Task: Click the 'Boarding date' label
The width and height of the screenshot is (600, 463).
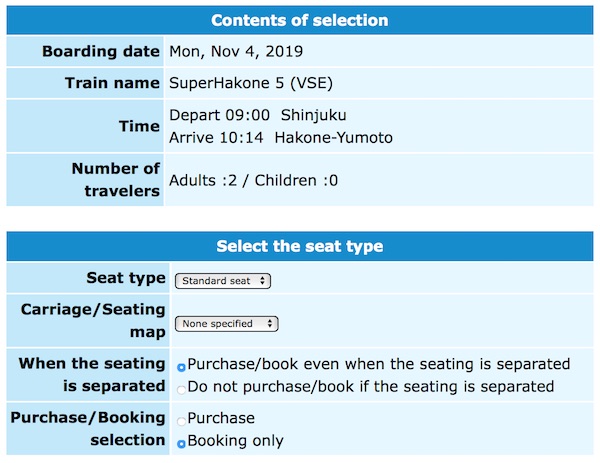Action: pyautogui.click(x=101, y=51)
